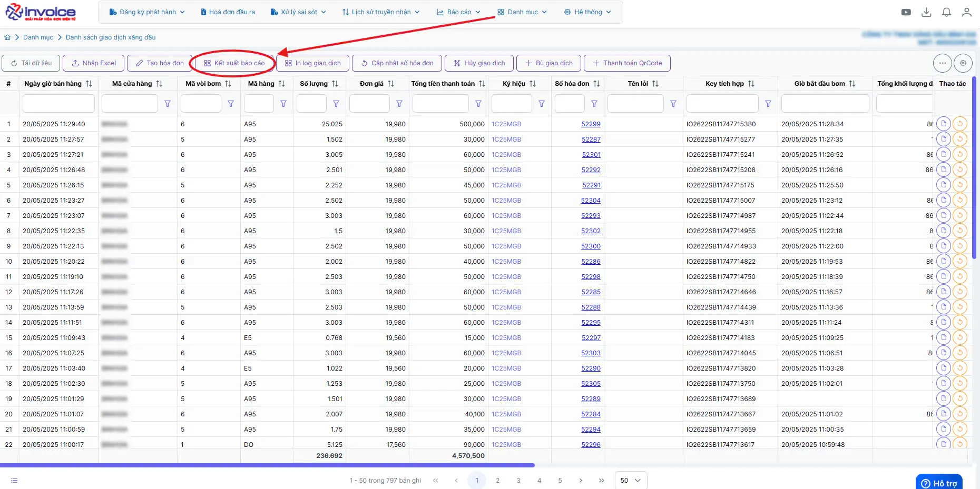Viewport: 980px width, 489px height.
Task: Click the home icon in breadcrumb
Action: (x=7, y=37)
